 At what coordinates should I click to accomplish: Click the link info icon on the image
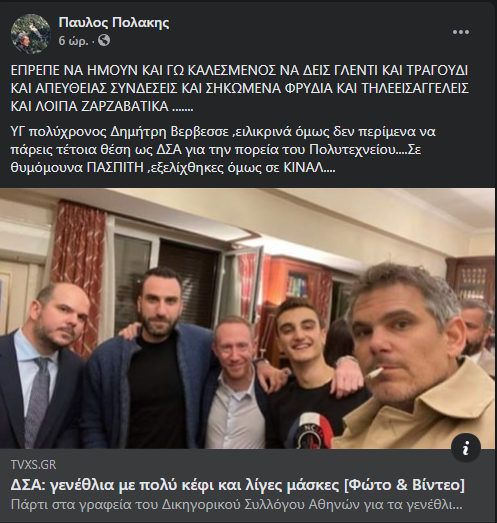pos(466,448)
